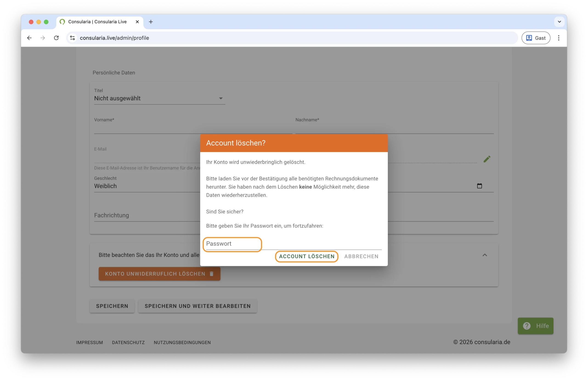Go back with the browser back arrow

pyautogui.click(x=29, y=38)
